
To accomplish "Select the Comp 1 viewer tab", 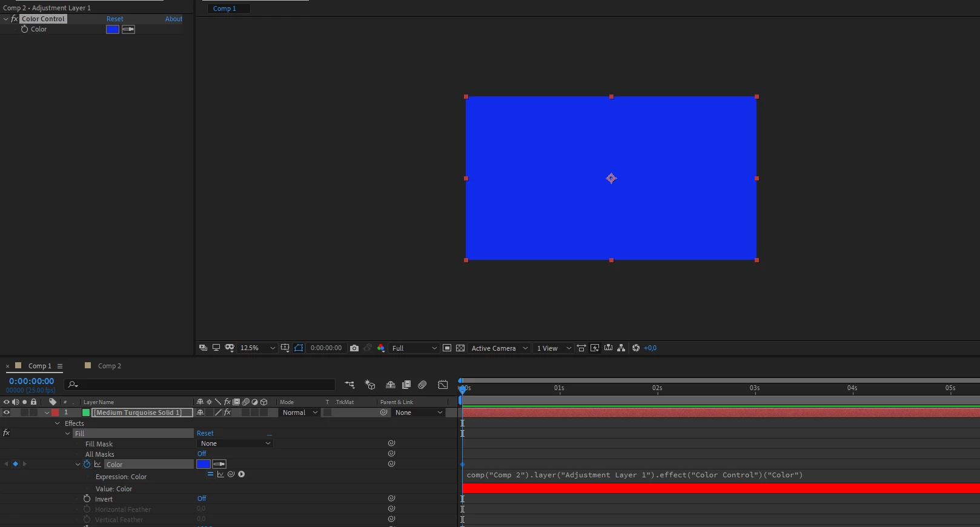I will click(x=225, y=8).
